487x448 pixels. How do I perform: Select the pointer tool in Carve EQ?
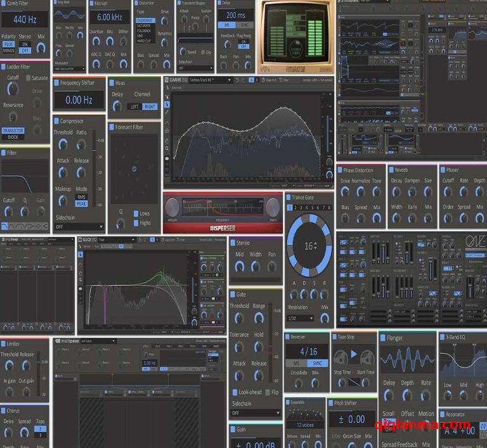point(167,103)
